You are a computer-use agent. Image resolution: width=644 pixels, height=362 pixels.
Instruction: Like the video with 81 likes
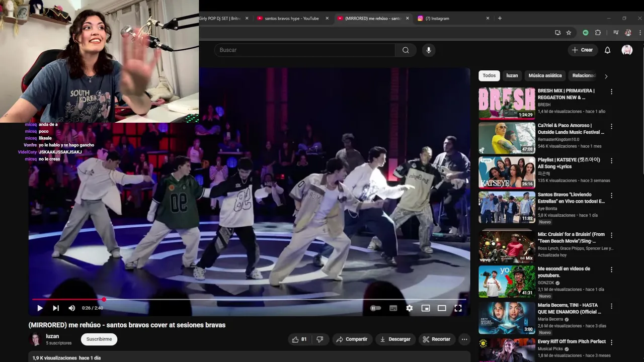click(x=299, y=339)
